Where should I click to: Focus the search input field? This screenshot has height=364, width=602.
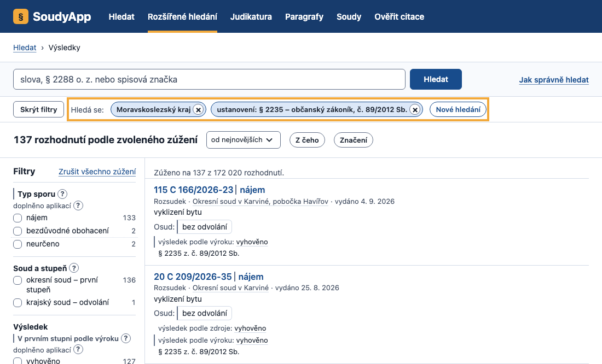(209, 79)
